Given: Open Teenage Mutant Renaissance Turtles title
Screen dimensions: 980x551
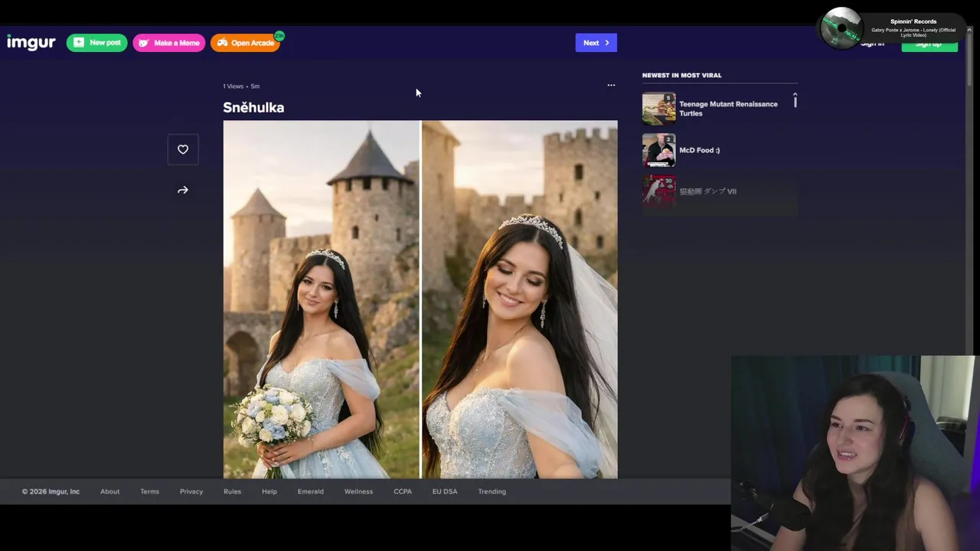Looking at the screenshot, I should (x=728, y=109).
